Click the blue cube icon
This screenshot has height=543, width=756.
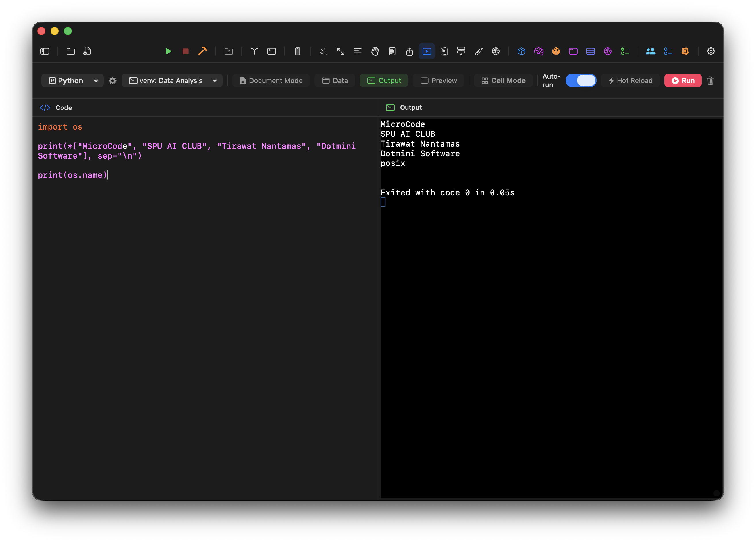coord(522,51)
